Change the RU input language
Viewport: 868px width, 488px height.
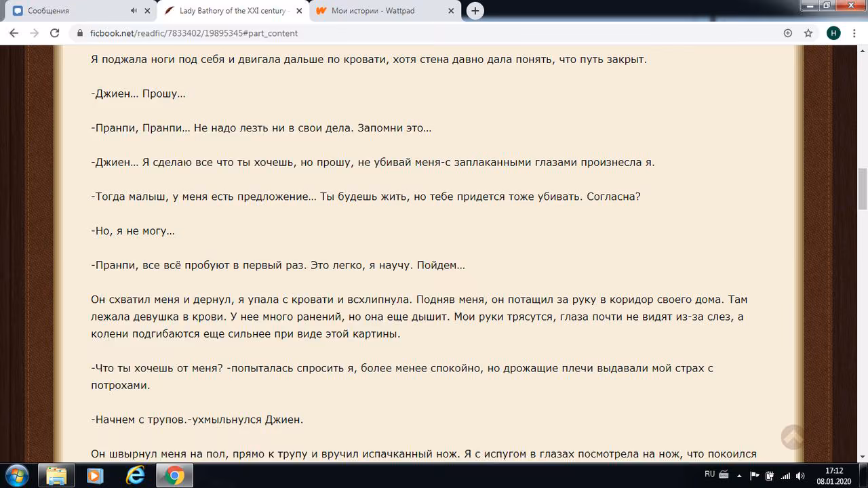point(709,474)
